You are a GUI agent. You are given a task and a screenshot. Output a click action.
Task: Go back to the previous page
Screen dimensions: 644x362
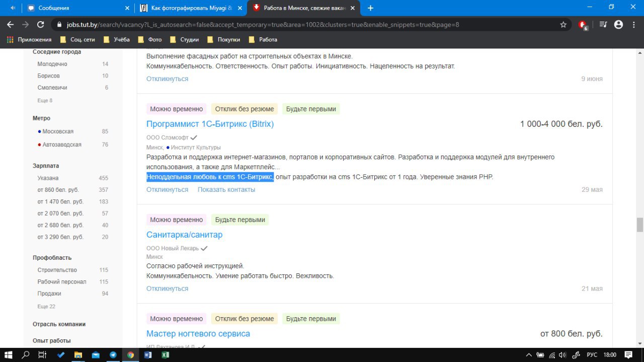pos(10,25)
